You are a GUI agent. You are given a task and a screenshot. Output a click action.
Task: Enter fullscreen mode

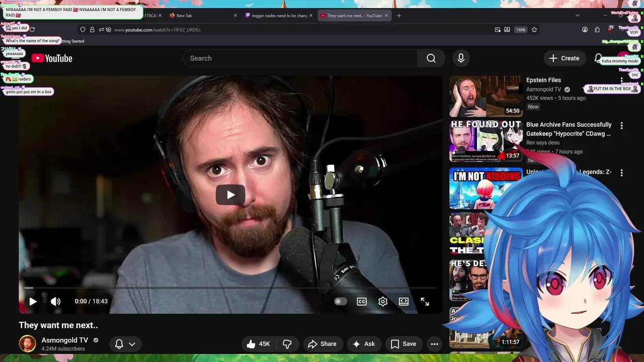(x=425, y=301)
